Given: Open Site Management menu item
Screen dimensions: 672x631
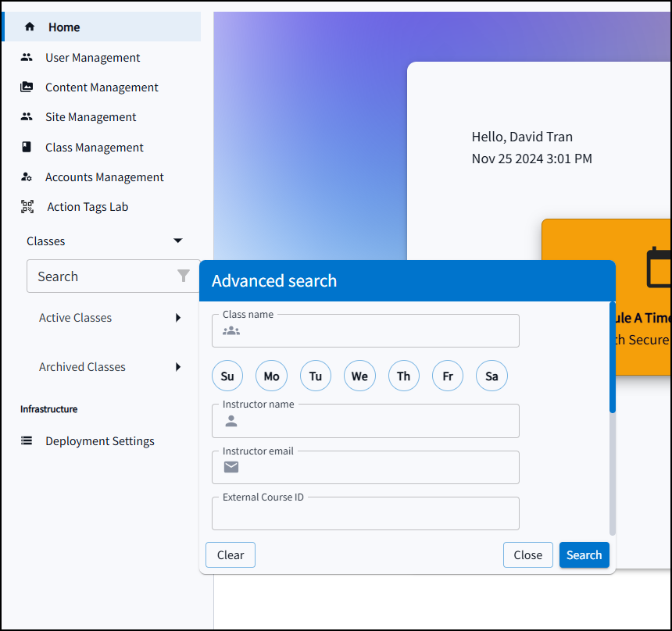Looking at the screenshot, I should 91,117.
